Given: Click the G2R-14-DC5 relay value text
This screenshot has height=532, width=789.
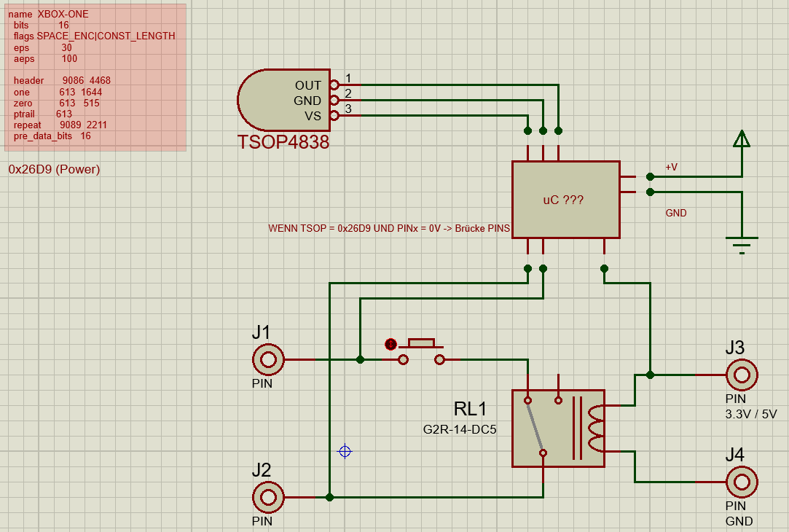Looking at the screenshot, I should [x=460, y=429].
